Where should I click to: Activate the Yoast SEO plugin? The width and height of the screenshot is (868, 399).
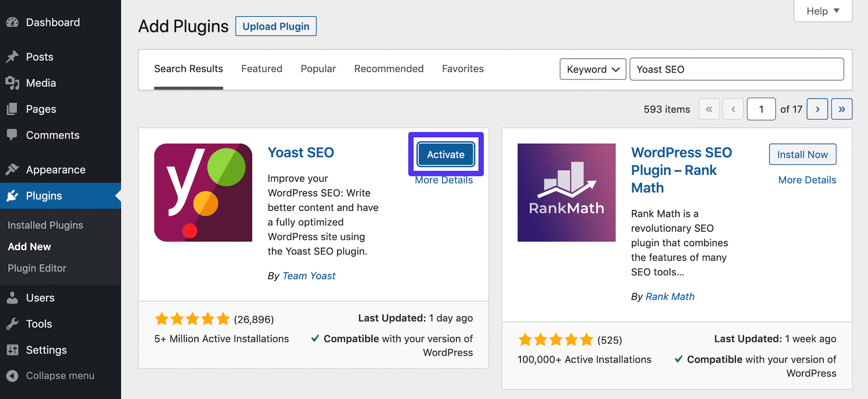point(446,155)
